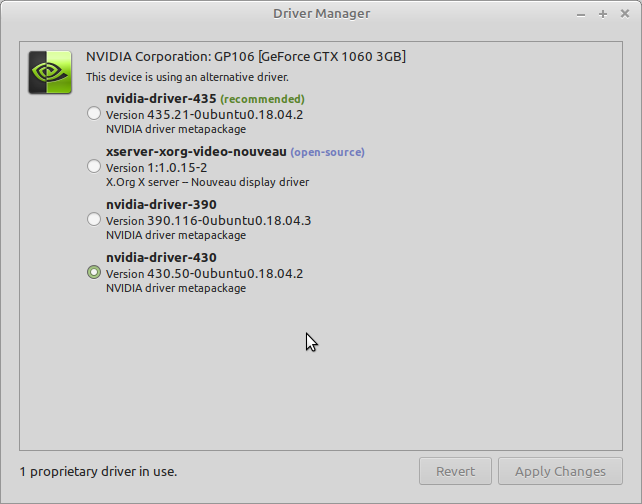Select the nvidia-driver-435 radio button
The image size is (642, 504).
pos(94,113)
